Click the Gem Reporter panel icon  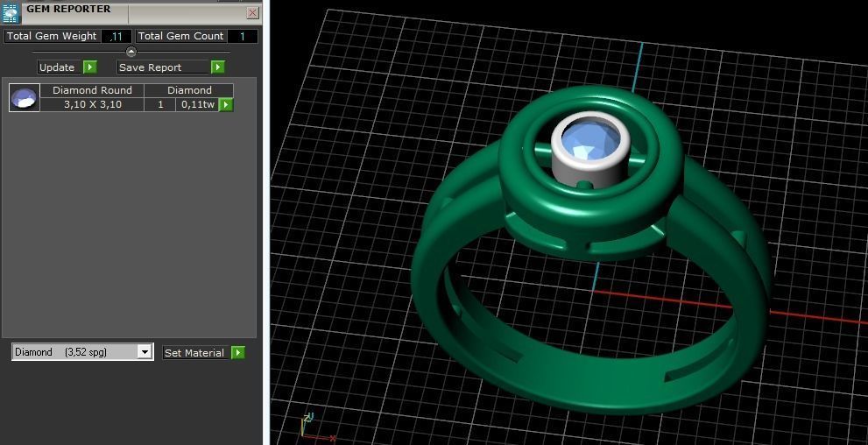click(x=11, y=12)
